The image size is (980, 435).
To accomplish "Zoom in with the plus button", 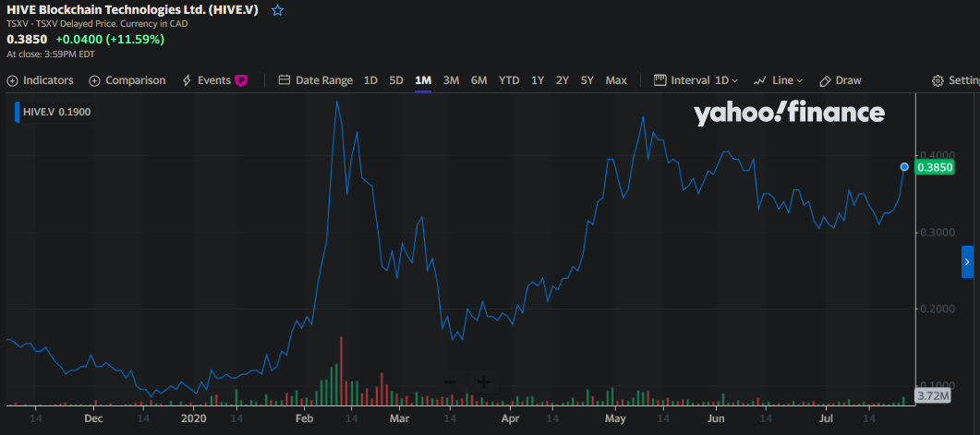I will click(483, 381).
